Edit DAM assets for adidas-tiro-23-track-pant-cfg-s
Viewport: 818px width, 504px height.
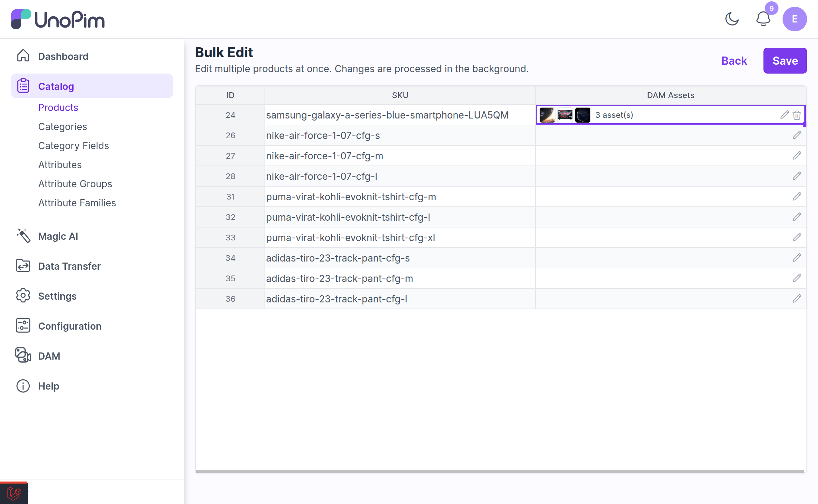(x=797, y=258)
